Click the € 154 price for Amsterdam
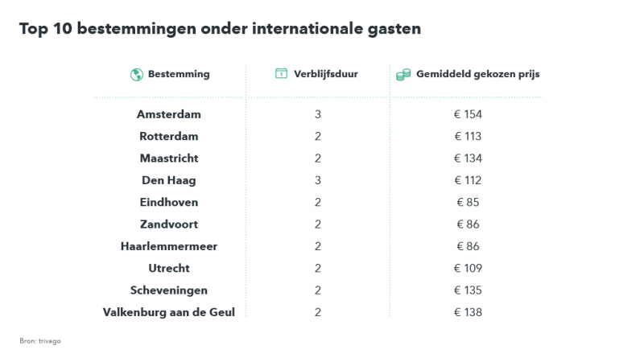 coord(468,114)
